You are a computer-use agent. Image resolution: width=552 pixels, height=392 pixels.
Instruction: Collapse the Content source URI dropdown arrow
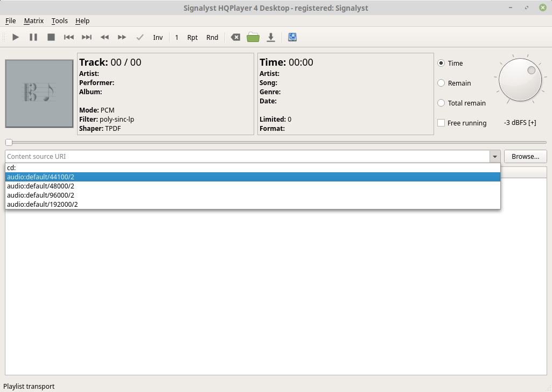coord(494,157)
